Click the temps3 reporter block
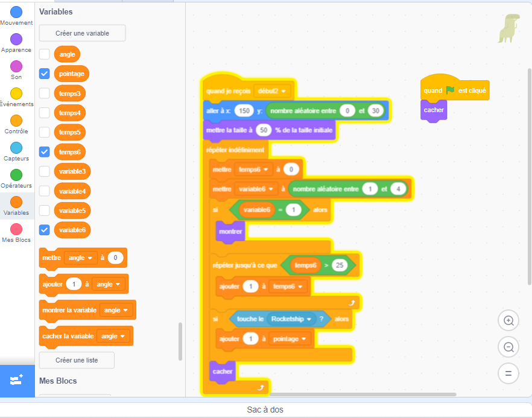This screenshot has height=418, width=532. coord(70,93)
